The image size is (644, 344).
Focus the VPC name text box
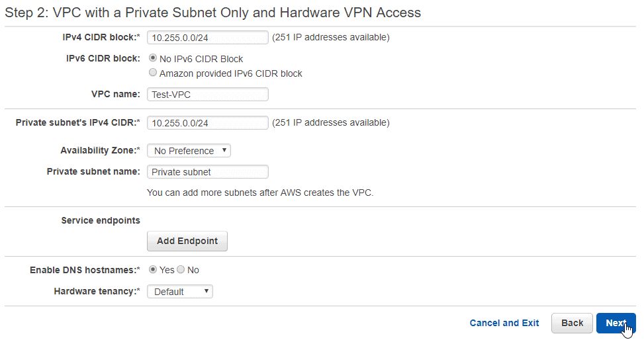[x=207, y=95]
